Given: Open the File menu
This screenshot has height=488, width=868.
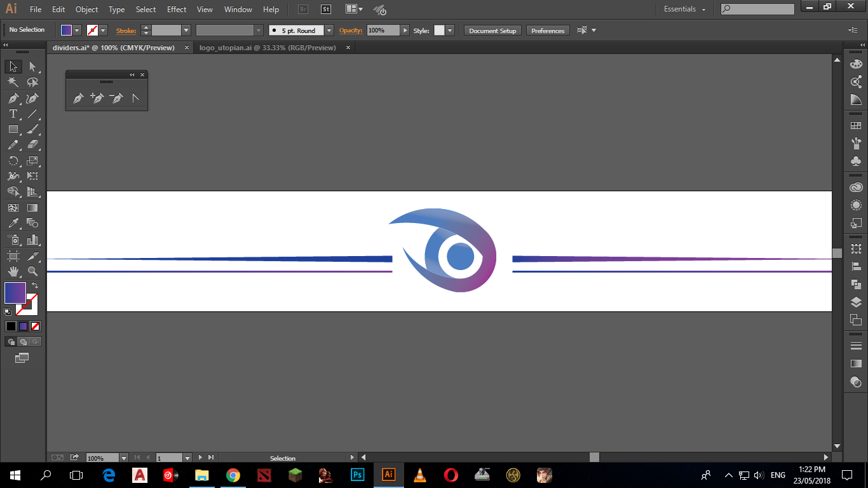Looking at the screenshot, I should click(36, 10).
